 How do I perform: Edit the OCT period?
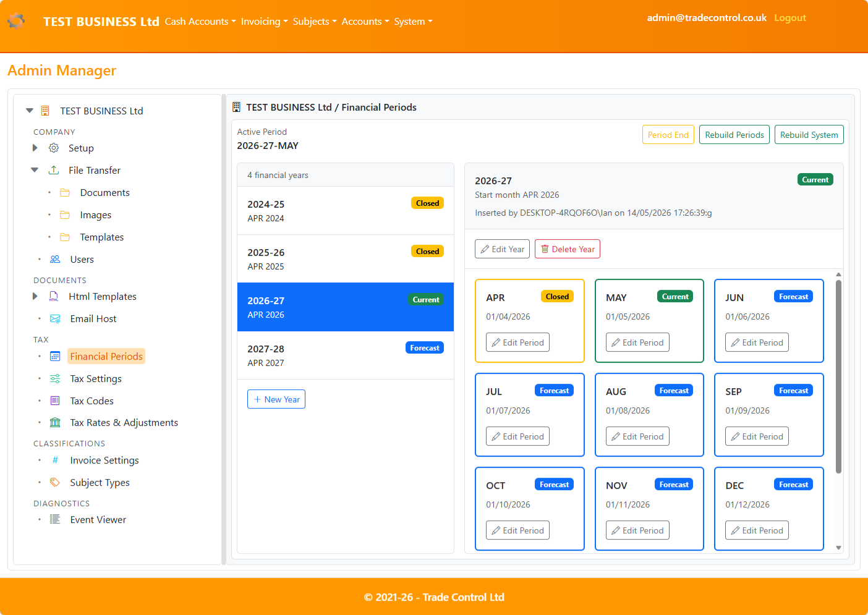517,530
